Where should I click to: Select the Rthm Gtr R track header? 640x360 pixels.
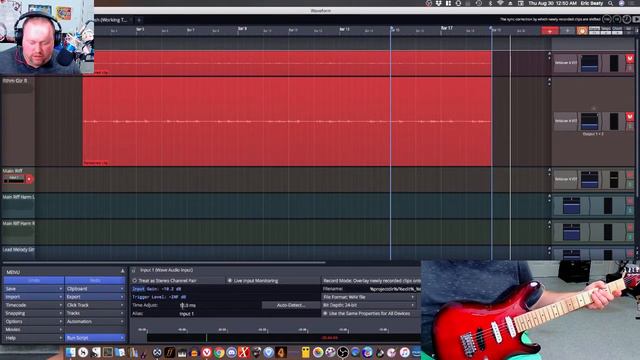coord(18,121)
